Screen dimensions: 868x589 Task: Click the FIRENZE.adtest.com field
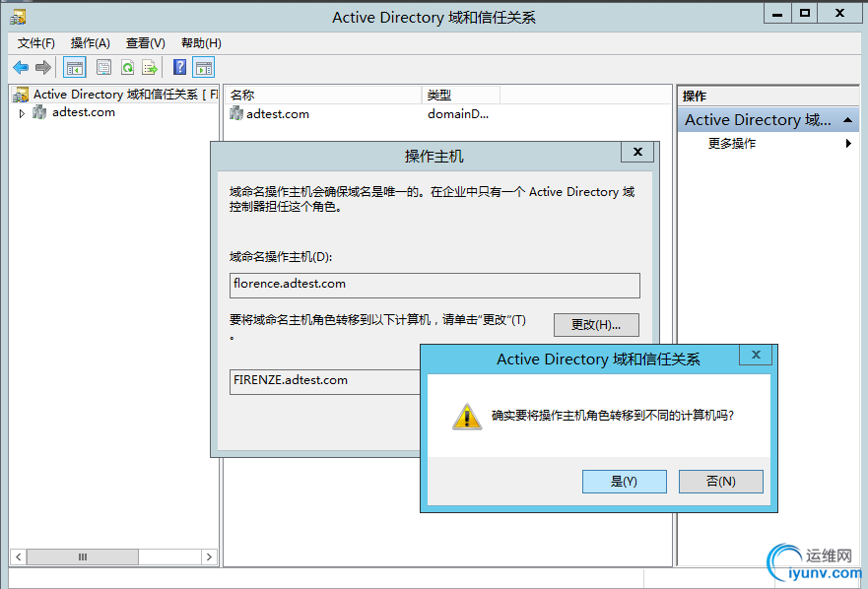click(325, 382)
